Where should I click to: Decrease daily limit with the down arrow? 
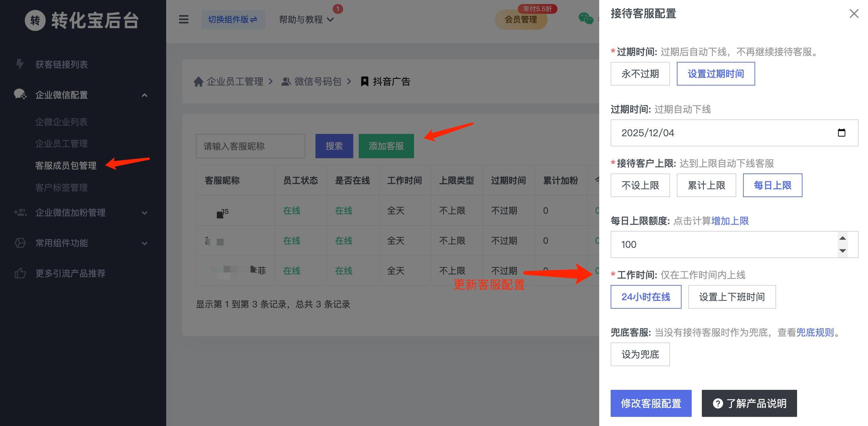pos(843,251)
